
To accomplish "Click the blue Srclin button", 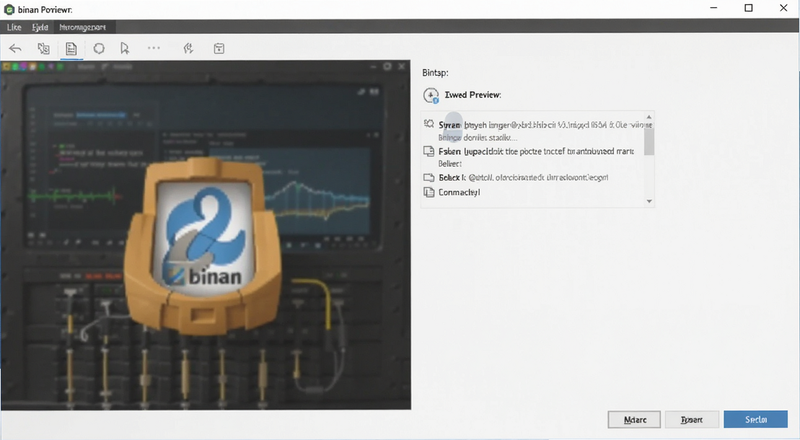I will tap(756, 420).
